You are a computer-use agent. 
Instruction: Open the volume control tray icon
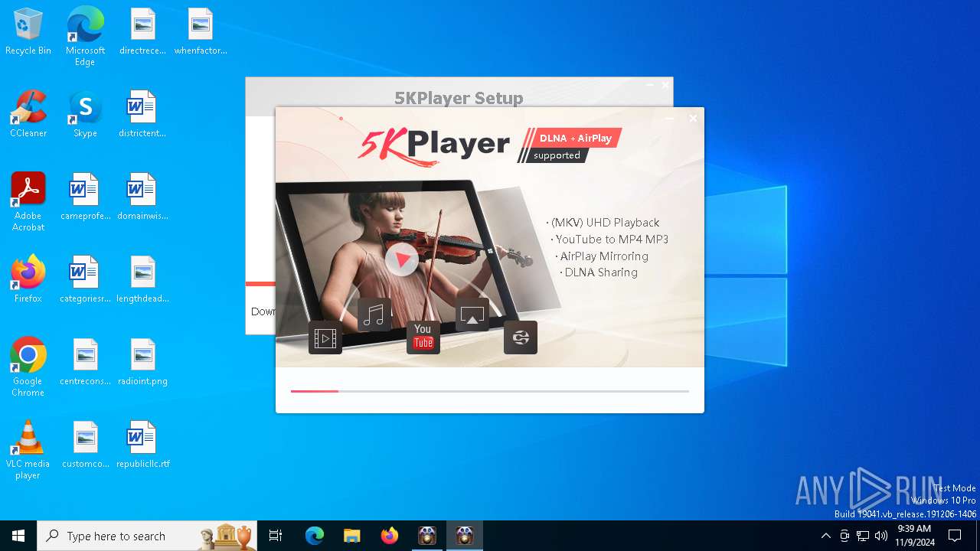(881, 536)
